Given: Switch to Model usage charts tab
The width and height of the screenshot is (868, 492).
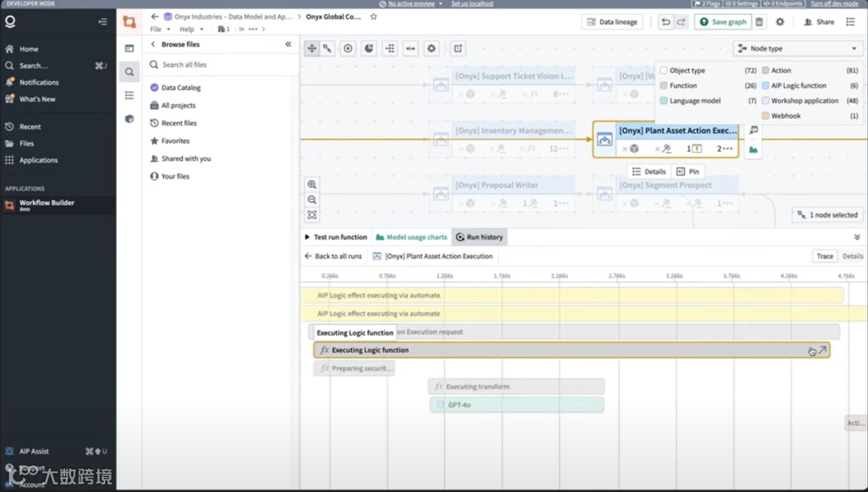Looking at the screenshot, I should pyautogui.click(x=411, y=237).
